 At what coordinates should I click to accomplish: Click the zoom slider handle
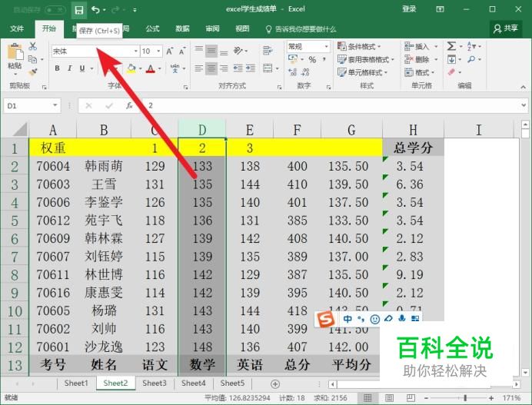pos(465,397)
